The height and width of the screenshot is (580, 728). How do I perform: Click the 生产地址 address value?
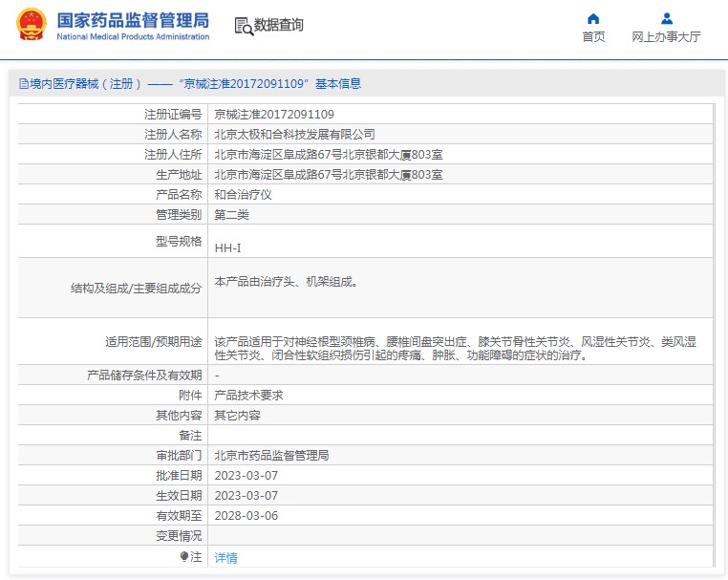(x=329, y=175)
